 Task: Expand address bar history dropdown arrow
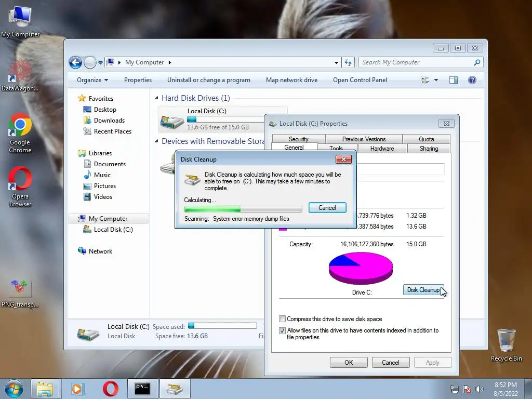click(x=336, y=63)
